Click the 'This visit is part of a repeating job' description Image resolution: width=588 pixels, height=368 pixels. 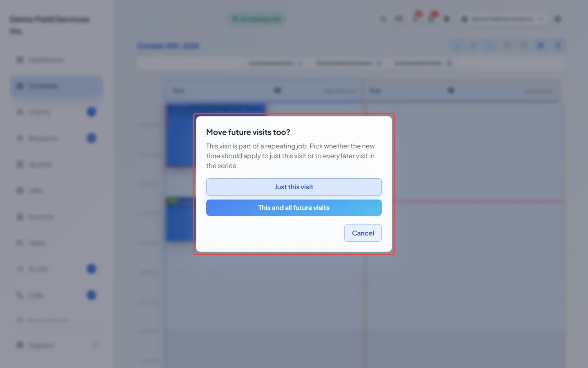pyautogui.click(x=291, y=156)
